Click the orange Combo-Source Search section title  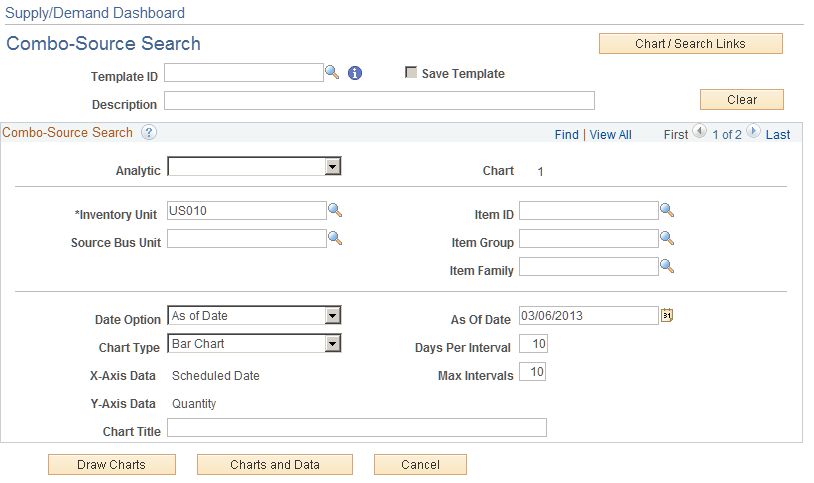[x=67, y=132]
